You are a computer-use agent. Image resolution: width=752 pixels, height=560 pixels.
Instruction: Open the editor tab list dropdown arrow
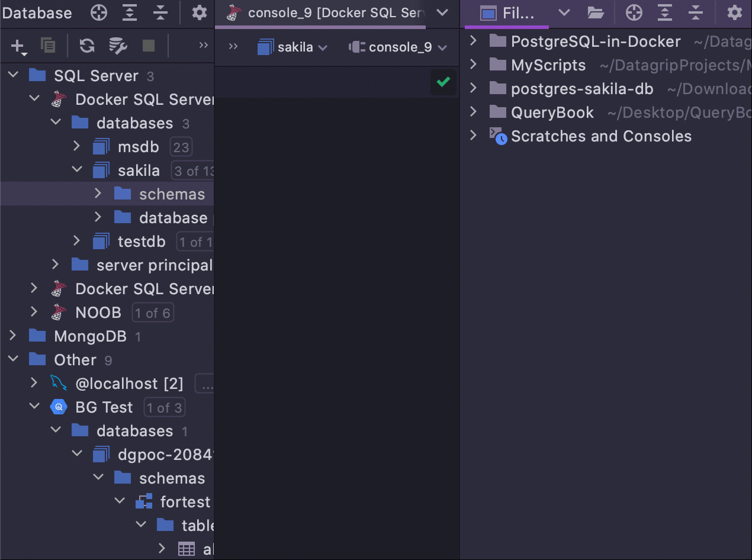tap(442, 12)
